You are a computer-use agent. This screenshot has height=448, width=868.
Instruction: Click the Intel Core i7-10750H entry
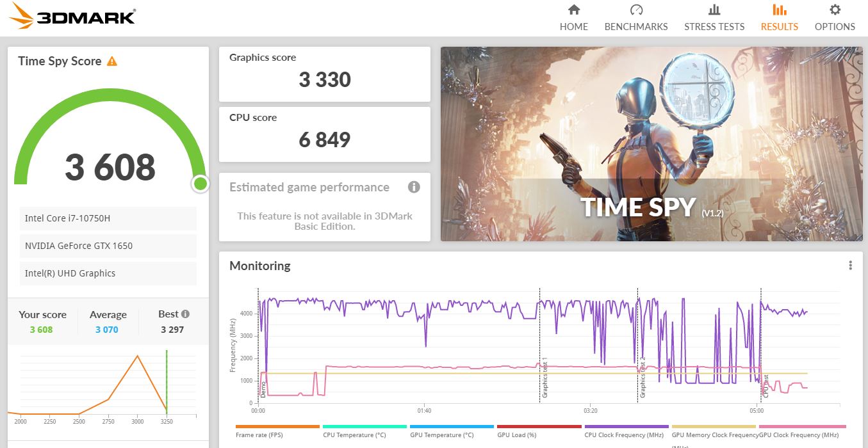[108, 218]
